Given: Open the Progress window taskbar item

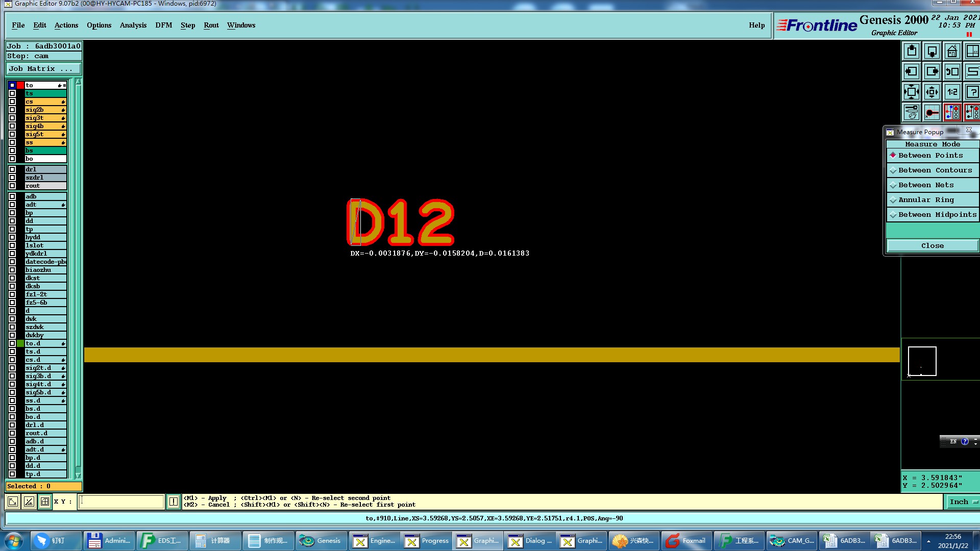Looking at the screenshot, I should 427,541.
